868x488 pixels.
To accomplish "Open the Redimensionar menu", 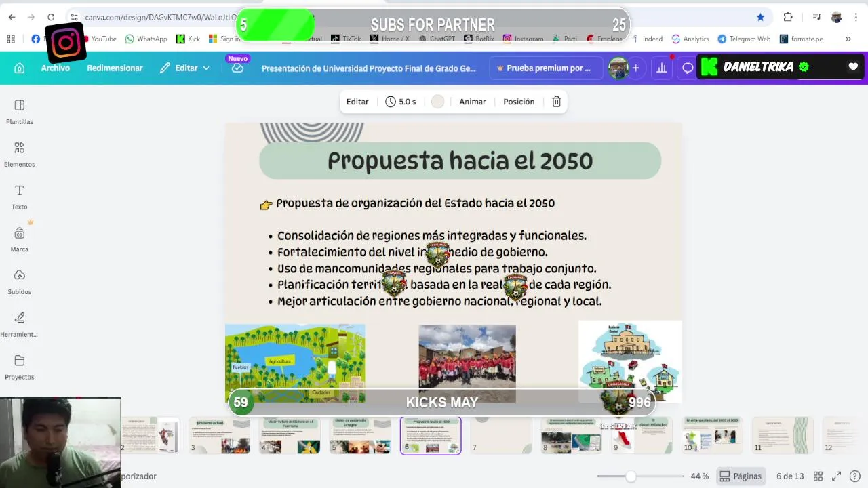I will [x=115, y=68].
